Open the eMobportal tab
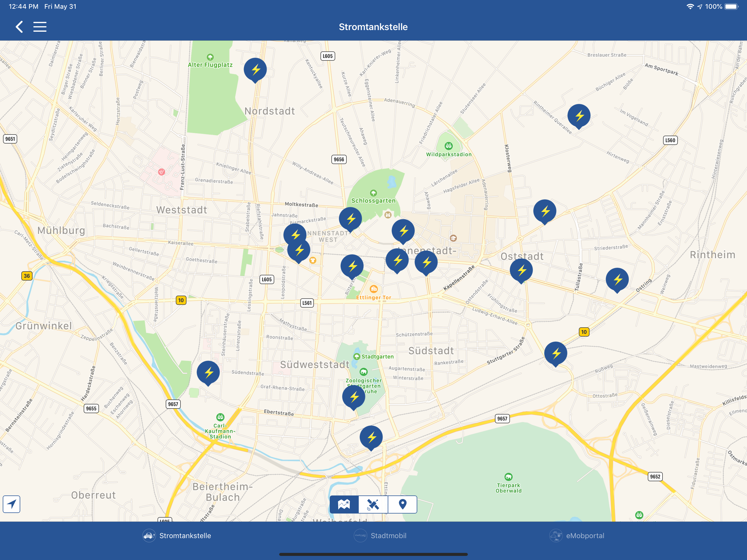 pos(577,535)
